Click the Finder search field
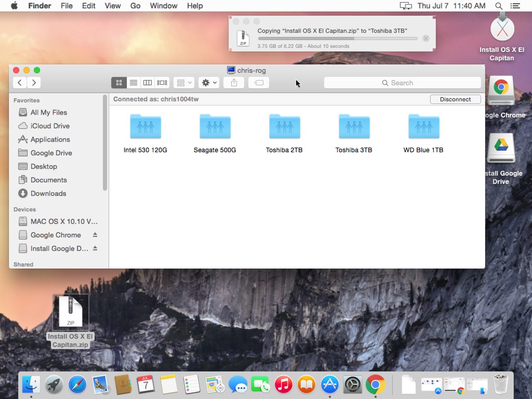The image size is (532, 399). pyautogui.click(x=402, y=83)
